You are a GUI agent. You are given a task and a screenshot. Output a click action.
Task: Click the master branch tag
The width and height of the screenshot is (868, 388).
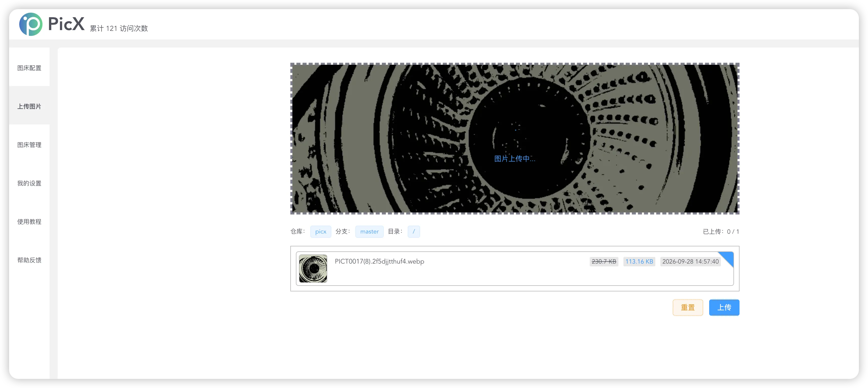pos(369,232)
